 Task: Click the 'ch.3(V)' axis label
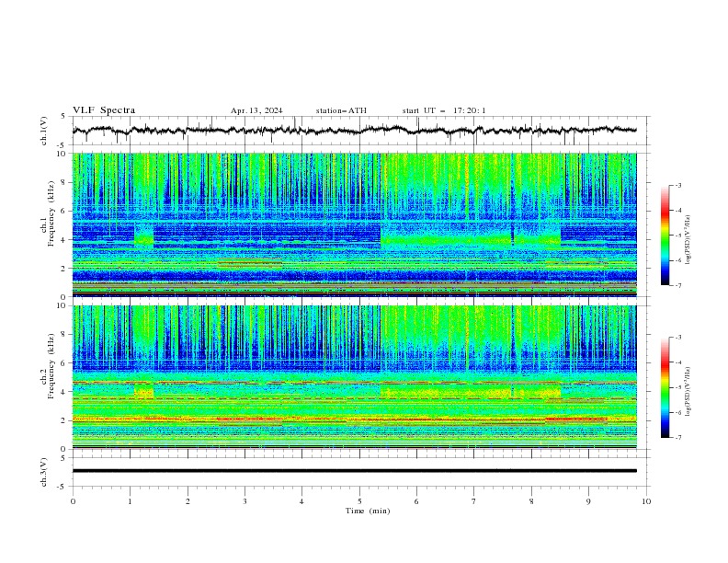[44, 472]
